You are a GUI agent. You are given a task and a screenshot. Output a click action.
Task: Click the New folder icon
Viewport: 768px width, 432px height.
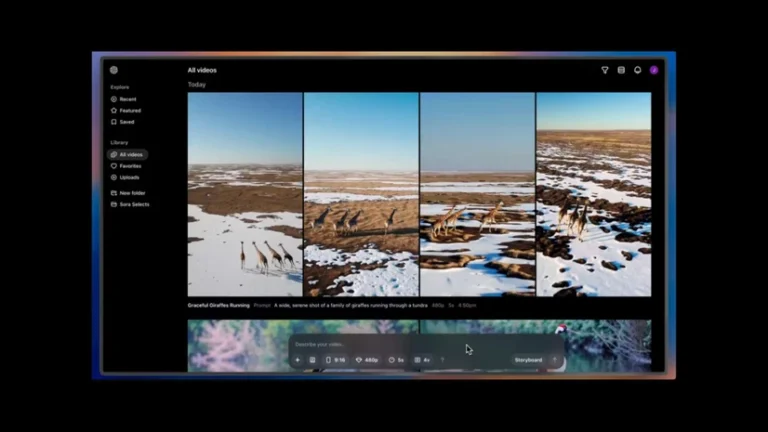(114, 193)
